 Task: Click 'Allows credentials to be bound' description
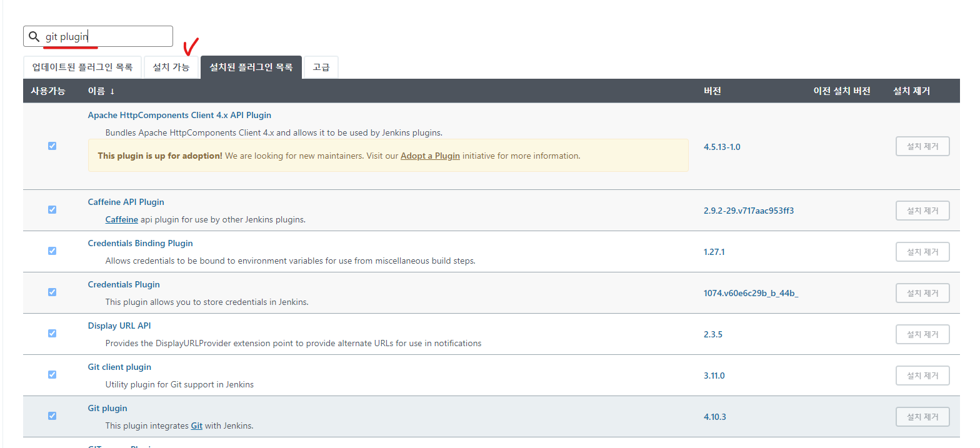click(x=291, y=261)
